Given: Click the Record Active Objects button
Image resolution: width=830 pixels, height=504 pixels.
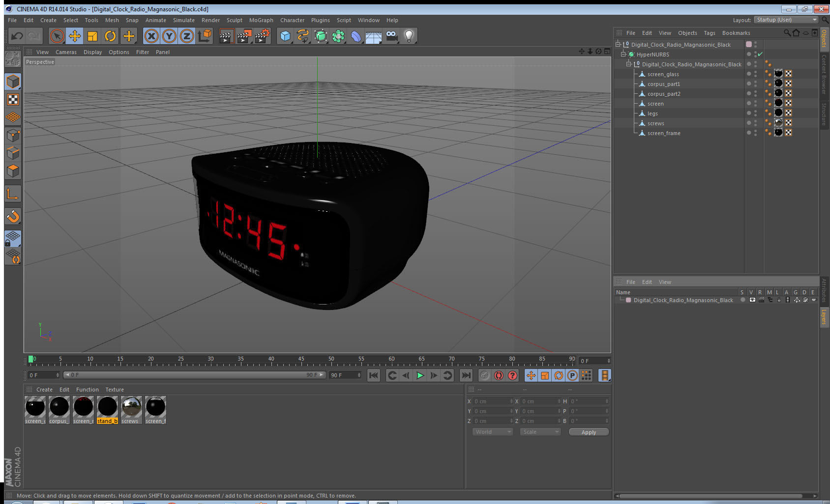Looking at the screenshot, I should 485,375.
